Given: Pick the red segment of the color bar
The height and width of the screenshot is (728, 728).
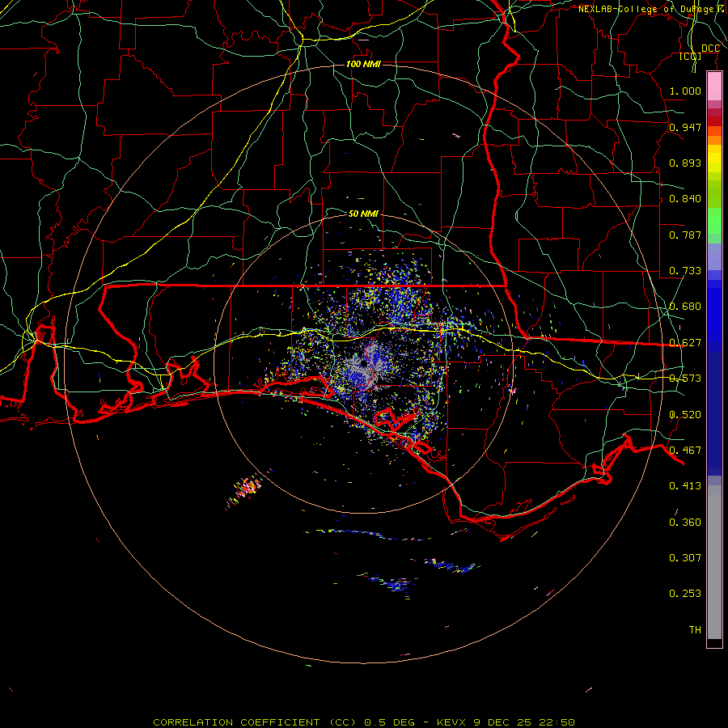Looking at the screenshot, I should point(714,121).
